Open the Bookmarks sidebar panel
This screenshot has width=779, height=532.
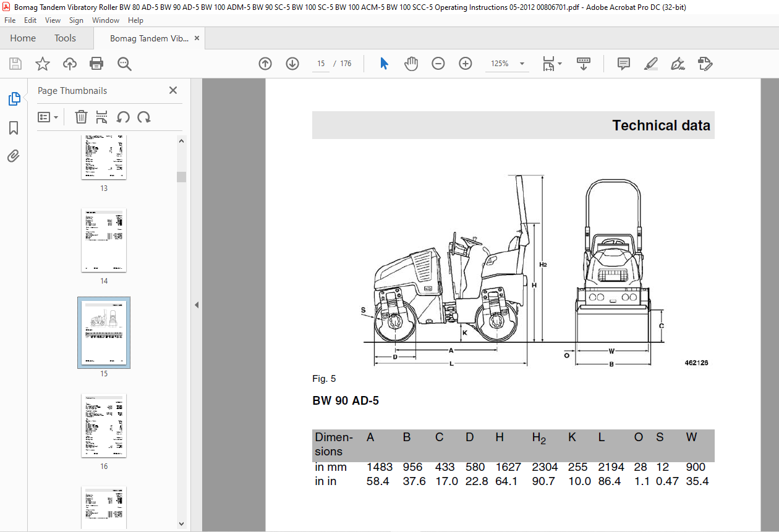(14, 128)
